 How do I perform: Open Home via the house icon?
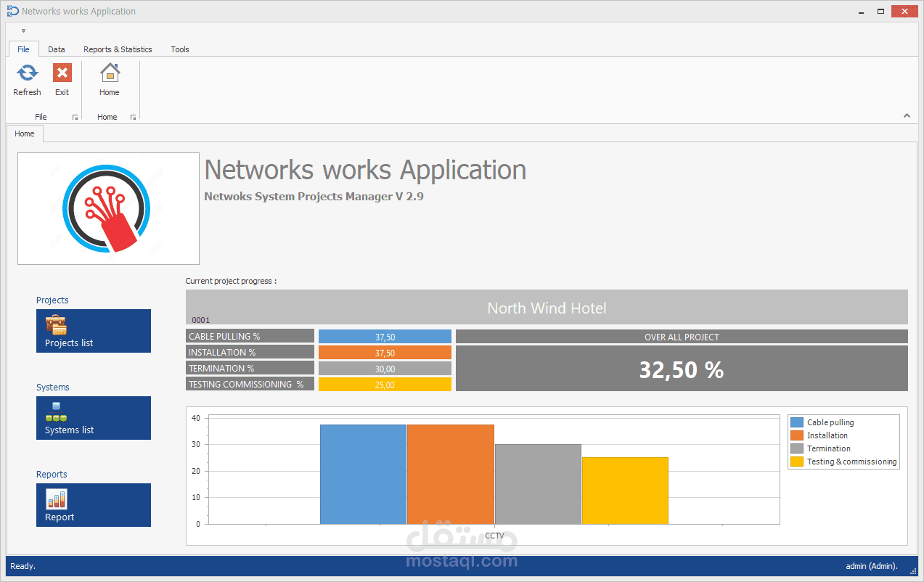pos(110,73)
